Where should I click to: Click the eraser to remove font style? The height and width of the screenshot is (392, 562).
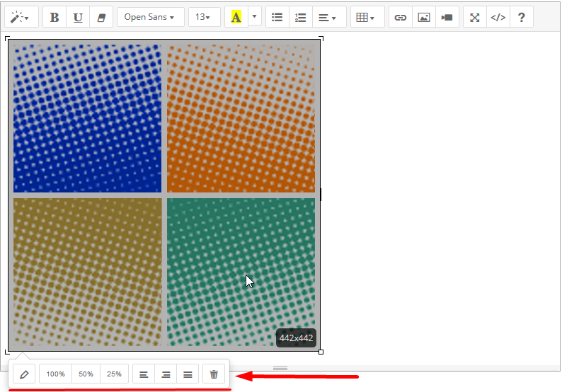point(101,17)
